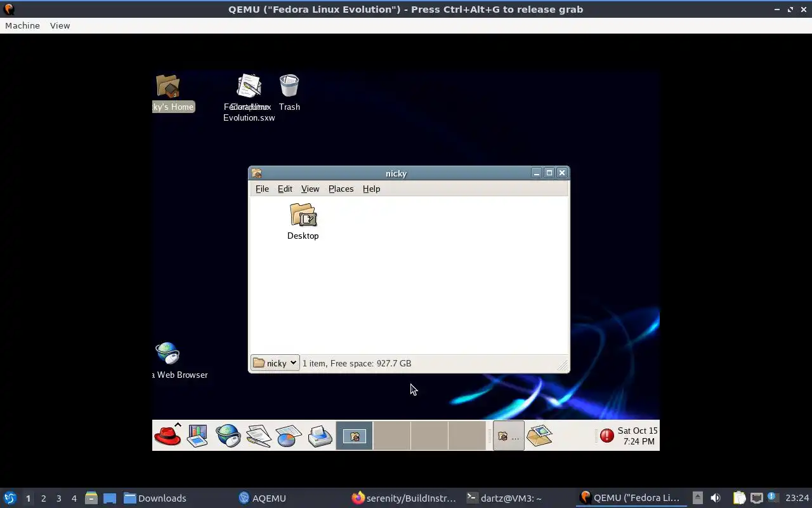Viewport: 812px width, 508px height.
Task: Click the nicky window taskbar button
Action: click(x=509, y=436)
